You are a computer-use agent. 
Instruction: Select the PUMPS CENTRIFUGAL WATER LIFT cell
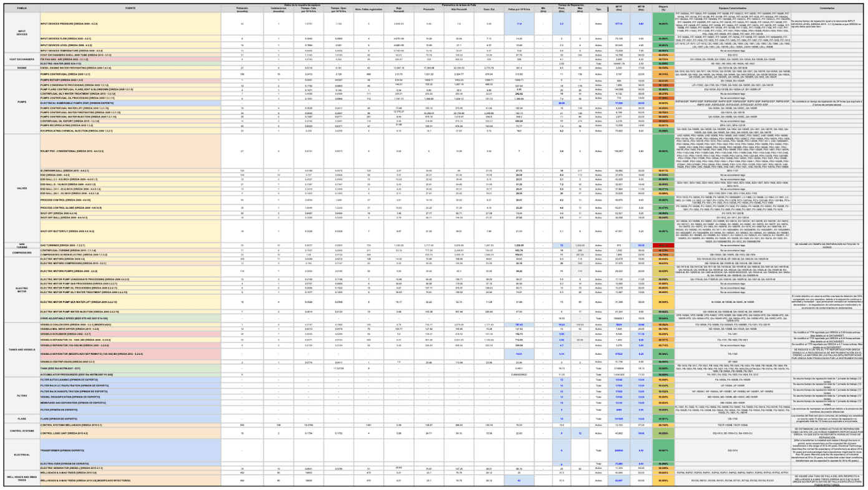click(x=130, y=108)
